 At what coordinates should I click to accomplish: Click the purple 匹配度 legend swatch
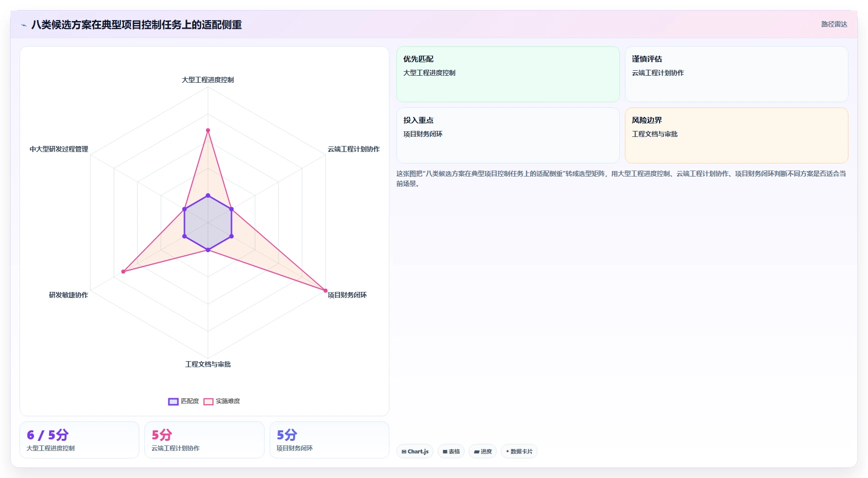click(x=173, y=401)
